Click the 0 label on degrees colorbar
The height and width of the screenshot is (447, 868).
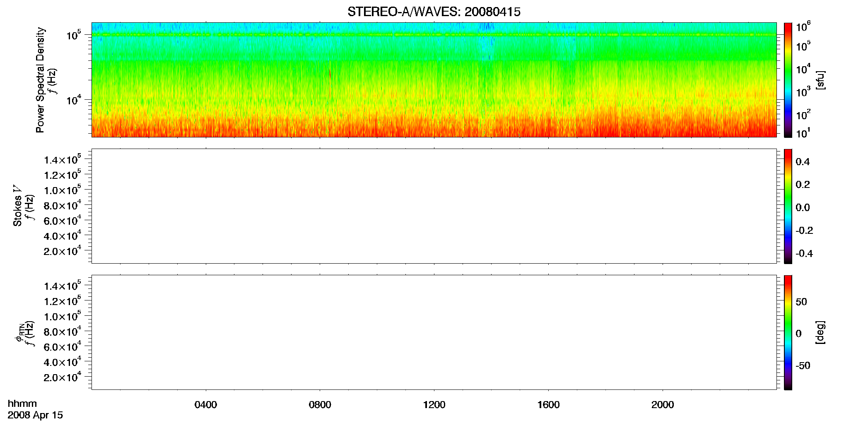798,334
